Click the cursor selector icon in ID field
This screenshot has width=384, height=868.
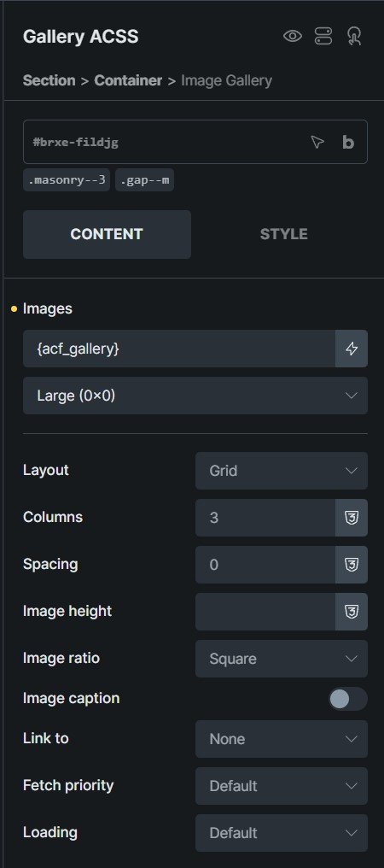pyautogui.click(x=317, y=143)
